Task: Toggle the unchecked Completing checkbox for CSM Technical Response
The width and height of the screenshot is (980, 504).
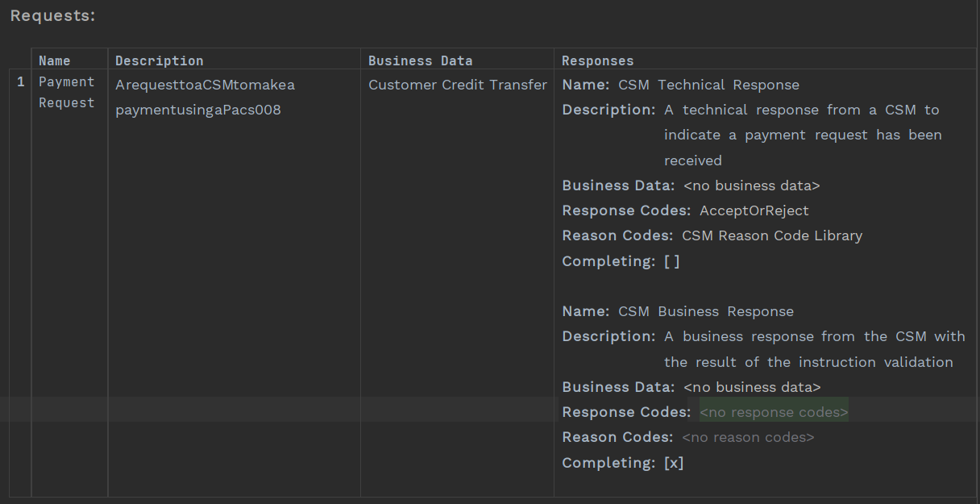Action: (671, 261)
